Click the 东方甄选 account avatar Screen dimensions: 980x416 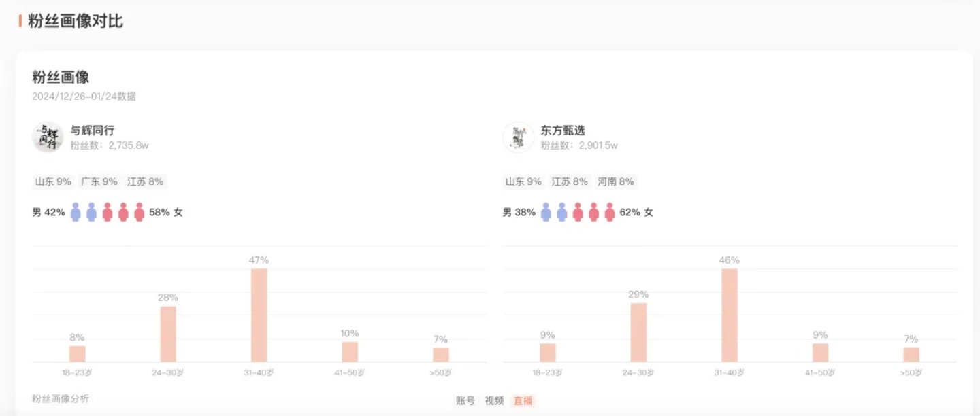(x=518, y=137)
